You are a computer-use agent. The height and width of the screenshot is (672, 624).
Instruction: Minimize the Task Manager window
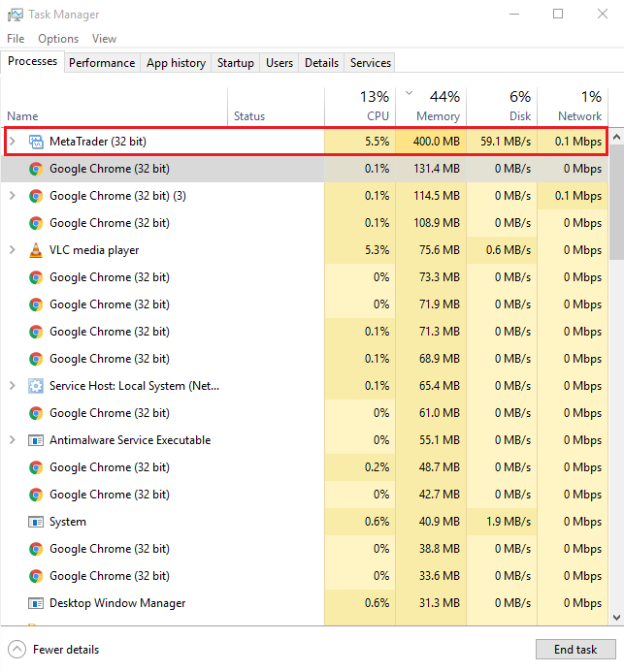tap(514, 15)
